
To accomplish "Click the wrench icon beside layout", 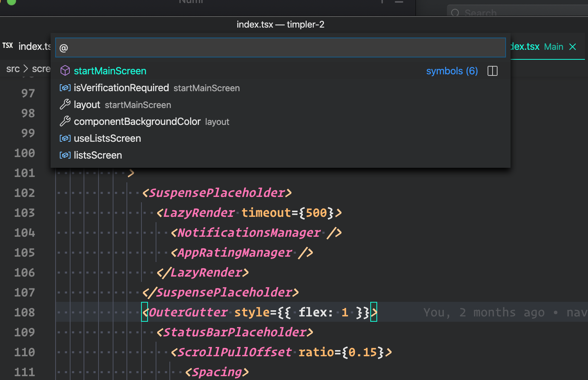I will tap(65, 104).
